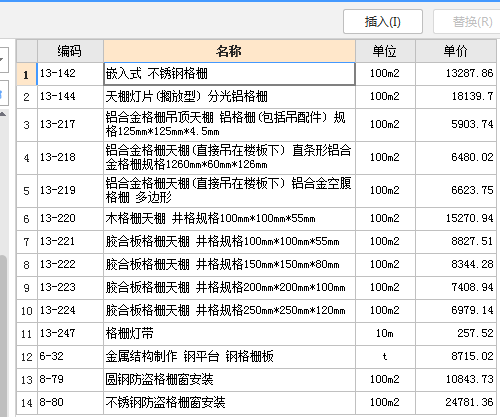Click unit price 10843.73
Screen dimensions: 500x417
[456, 380]
